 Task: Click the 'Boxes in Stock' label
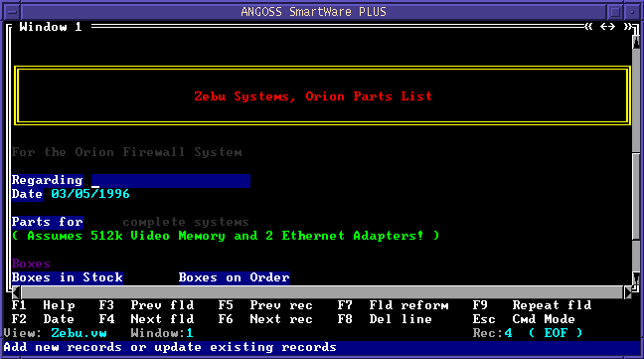click(68, 277)
